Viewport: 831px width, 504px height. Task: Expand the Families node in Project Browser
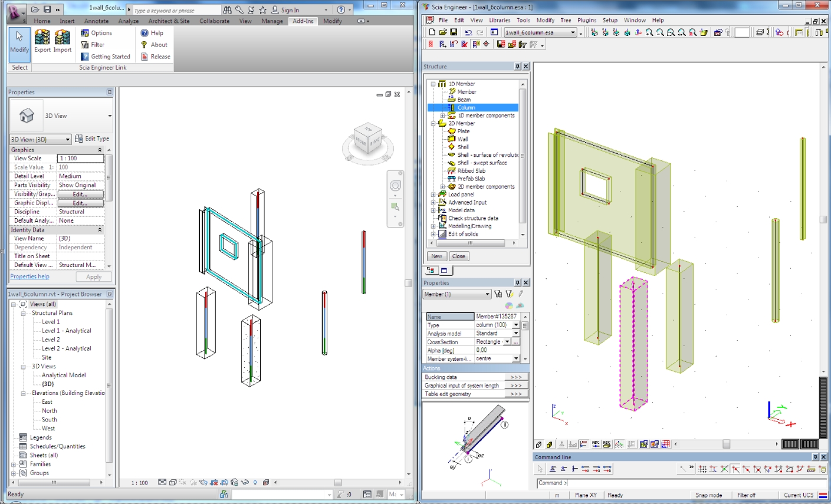(14, 464)
